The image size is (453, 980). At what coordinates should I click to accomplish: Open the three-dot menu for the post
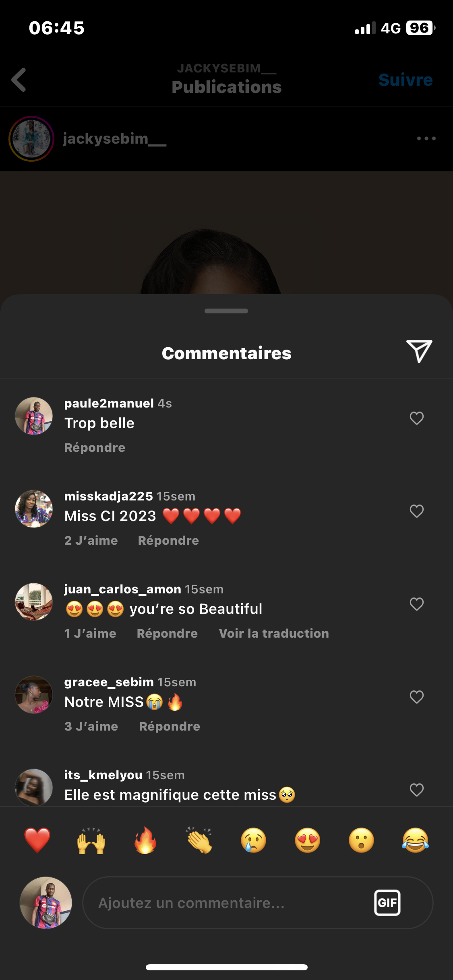pos(426,138)
